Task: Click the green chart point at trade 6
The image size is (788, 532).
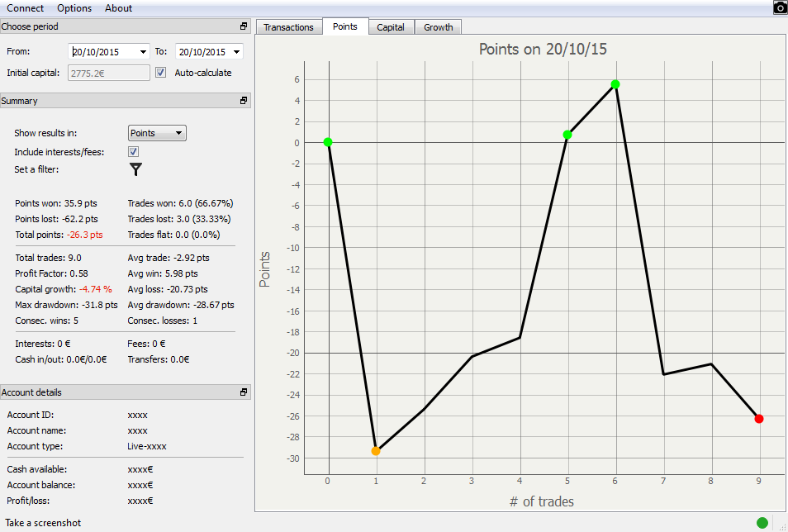Action: tap(615, 84)
